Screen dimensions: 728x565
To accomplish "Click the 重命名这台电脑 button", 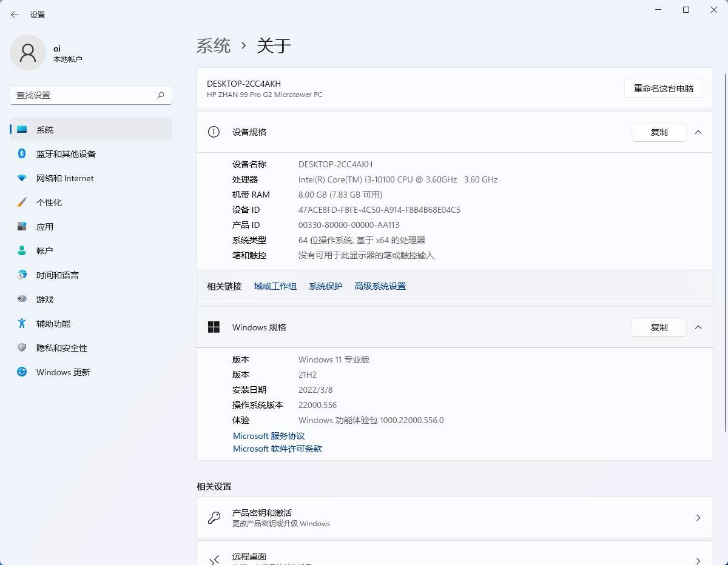I will click(663, 88).
